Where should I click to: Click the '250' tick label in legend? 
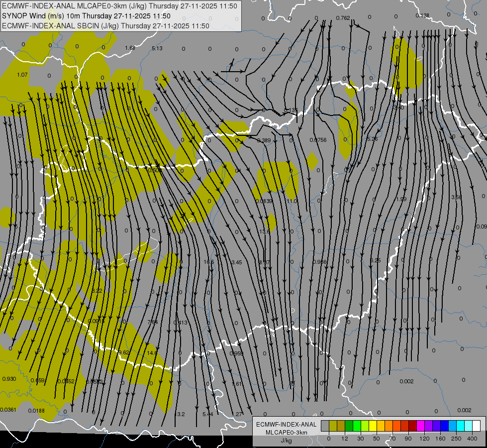[456, 439]
